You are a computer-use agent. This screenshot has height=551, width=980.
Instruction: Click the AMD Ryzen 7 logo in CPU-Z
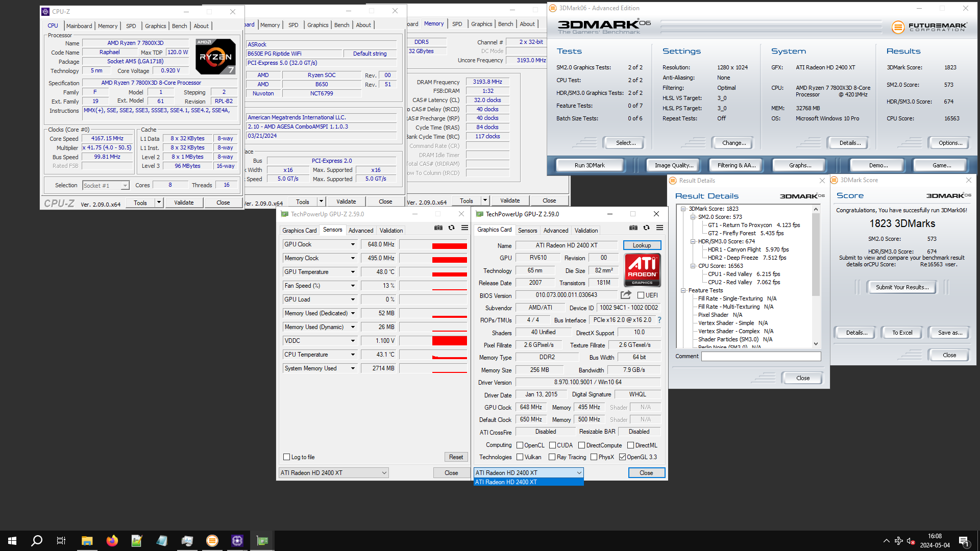click(x=215, y=57)
